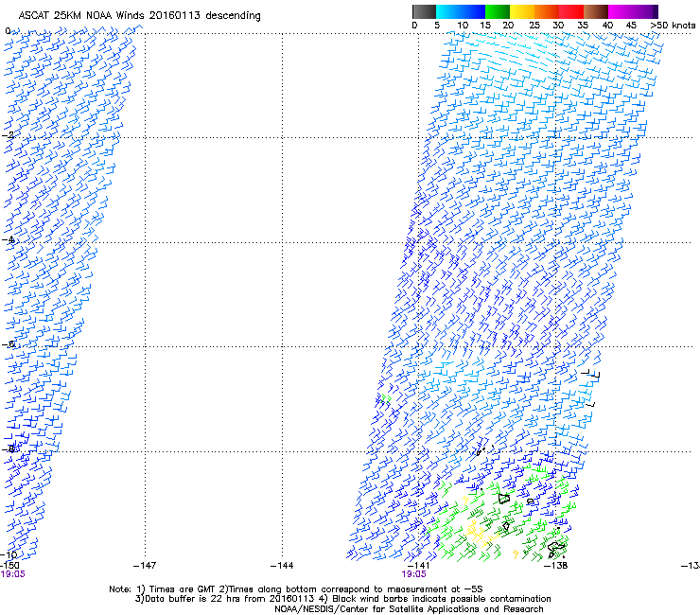Click the orange 25-30 knots legend swatch
This screenshot has width=700, height=615.
[x=547, y=11]
